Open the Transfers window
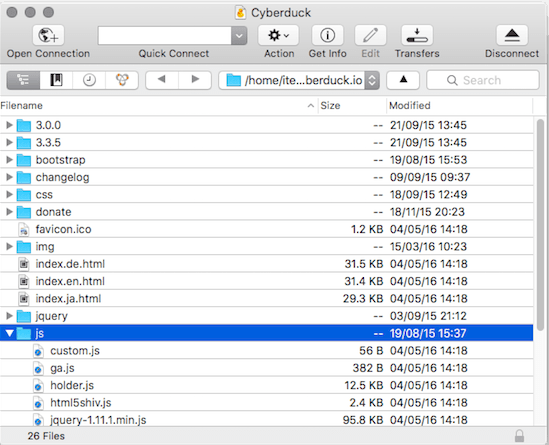This screenshot has height=445, width=549. (417, 35)
